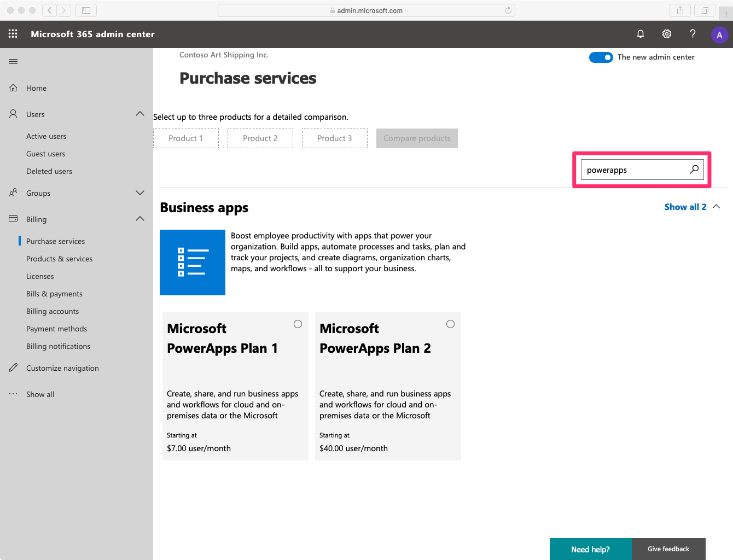
Task: Open the help question mark
Action: 693,34
